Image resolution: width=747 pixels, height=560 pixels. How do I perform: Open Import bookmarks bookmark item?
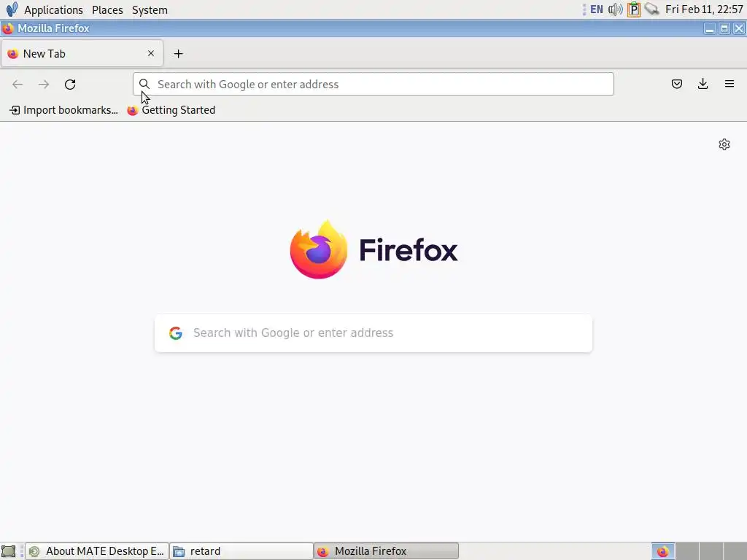64,110
